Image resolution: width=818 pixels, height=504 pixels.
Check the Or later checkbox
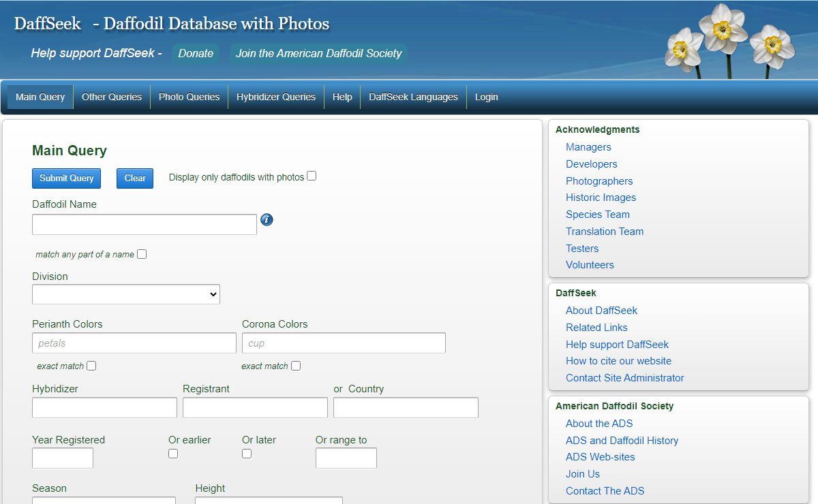(247, 454)
